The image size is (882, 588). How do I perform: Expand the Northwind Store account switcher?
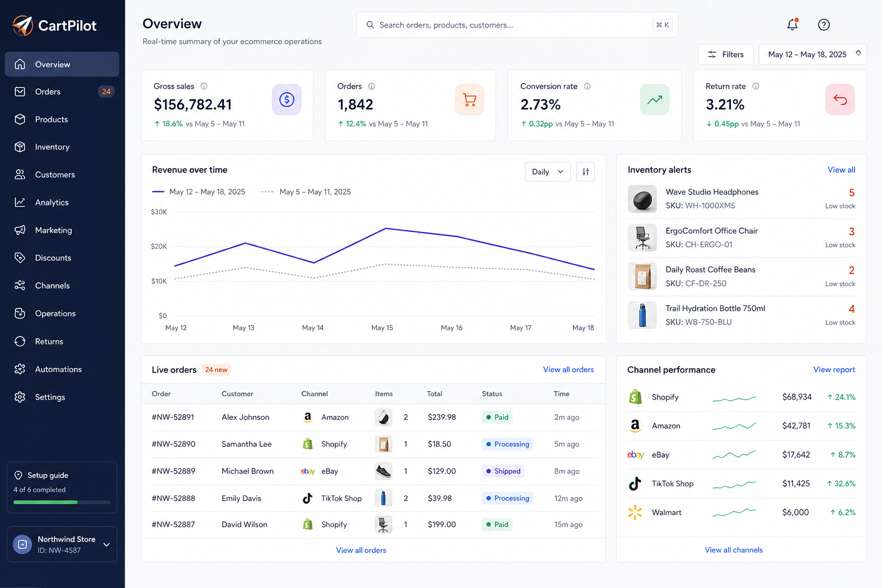pyautogui.click(x=62, y=544)
